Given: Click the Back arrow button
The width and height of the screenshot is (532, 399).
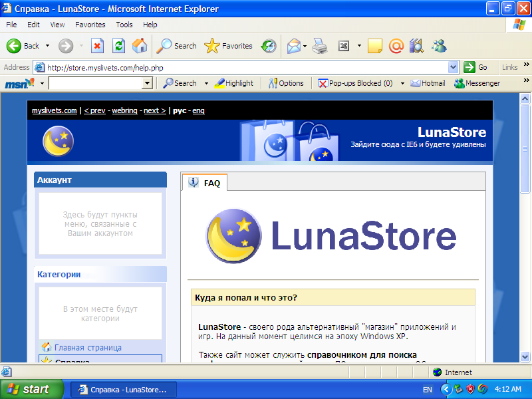Looking at the screenshot, I should tap(23, 46).
